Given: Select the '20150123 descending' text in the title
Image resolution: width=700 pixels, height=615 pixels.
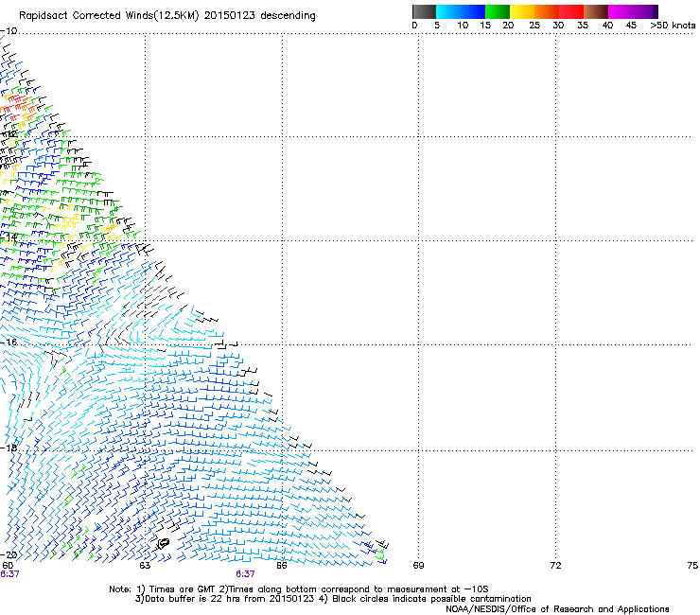Looking at the screenshot, I should click(x=259, y=16).
